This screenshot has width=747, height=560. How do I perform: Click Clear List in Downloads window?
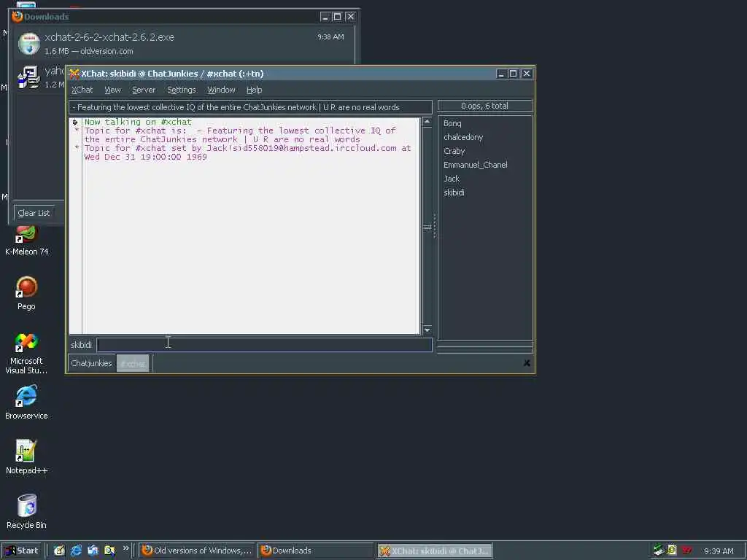[x=34, y=213]
